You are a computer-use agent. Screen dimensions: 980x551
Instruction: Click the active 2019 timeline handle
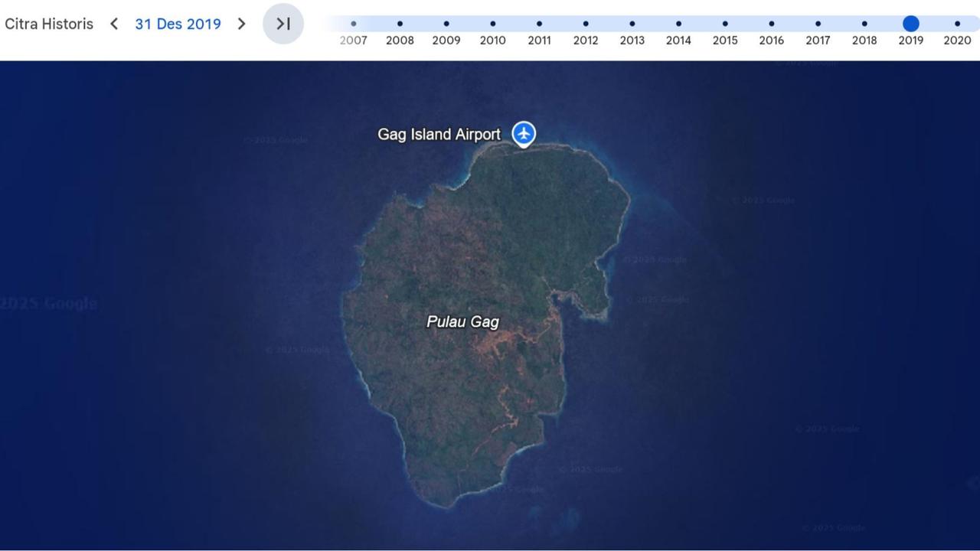click(x=910, y=24)
